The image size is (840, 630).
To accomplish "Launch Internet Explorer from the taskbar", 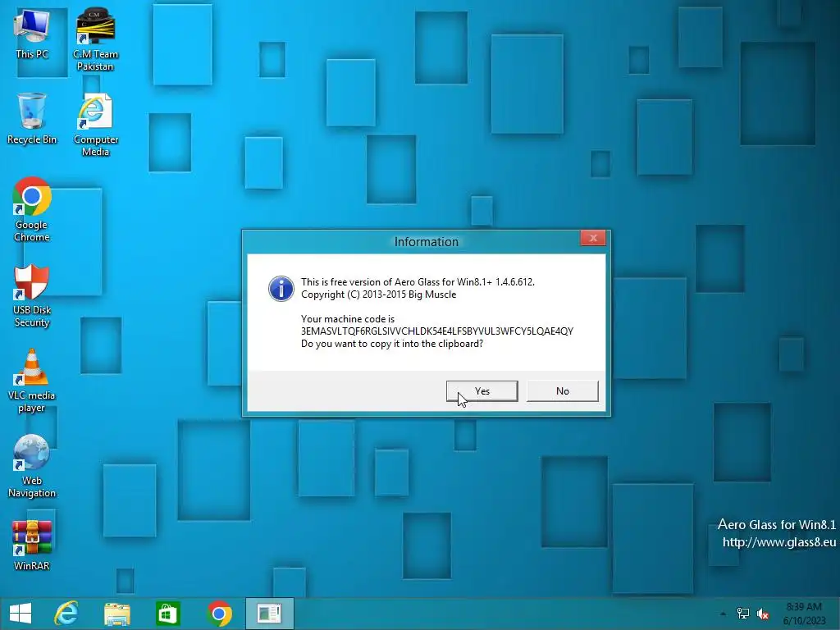I will pyautogui.click(x=66, y=614).
